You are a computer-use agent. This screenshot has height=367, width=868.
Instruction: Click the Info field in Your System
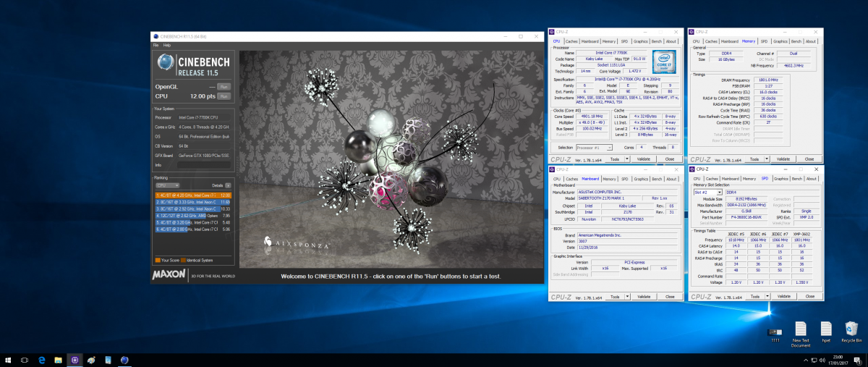[x=204, y=165]
